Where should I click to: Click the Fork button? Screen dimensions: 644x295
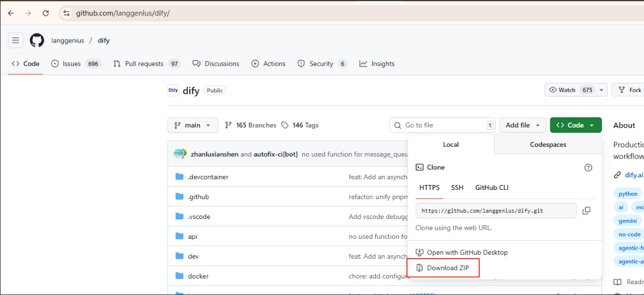pyautogui.click(x=628, y=90)
